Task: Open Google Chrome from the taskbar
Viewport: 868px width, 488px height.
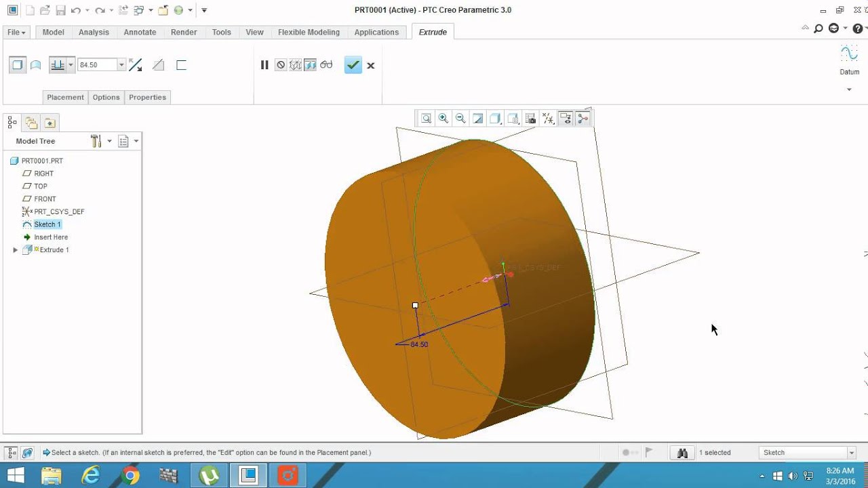Action: click(131, 476)
